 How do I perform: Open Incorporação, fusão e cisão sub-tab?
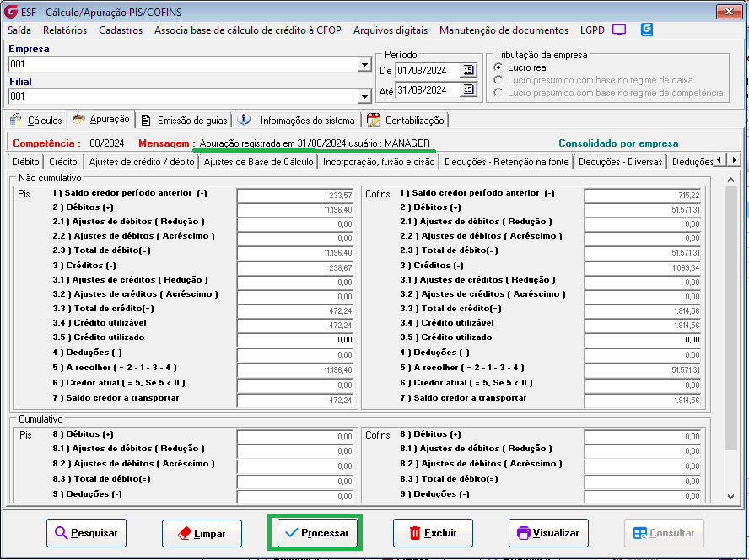pyautogui.click(x=379, y=161)
